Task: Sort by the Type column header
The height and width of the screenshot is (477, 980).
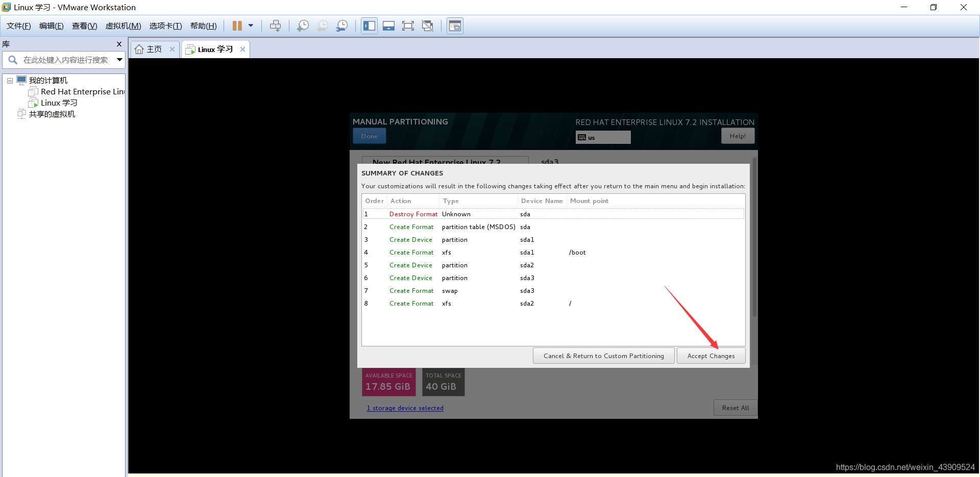Action: (478, 201)
